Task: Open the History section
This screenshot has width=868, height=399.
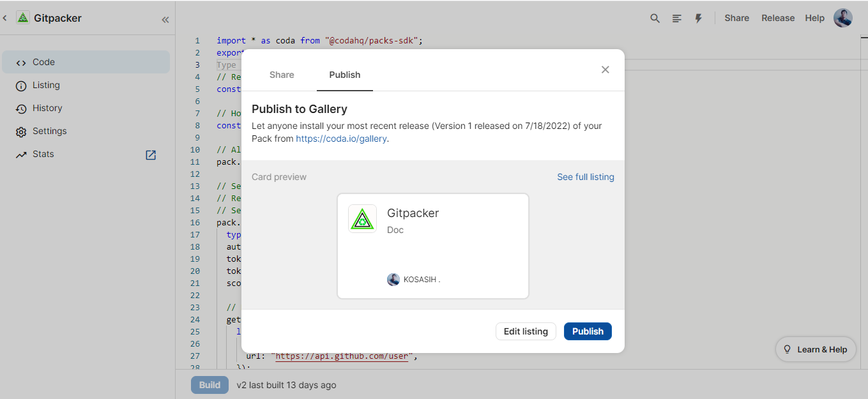Action: (x=86, y=108)
